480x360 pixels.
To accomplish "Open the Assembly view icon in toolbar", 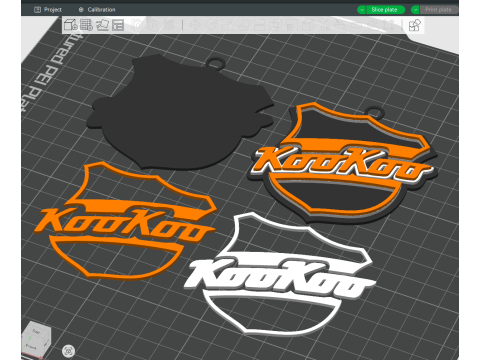I will (415, 25).
